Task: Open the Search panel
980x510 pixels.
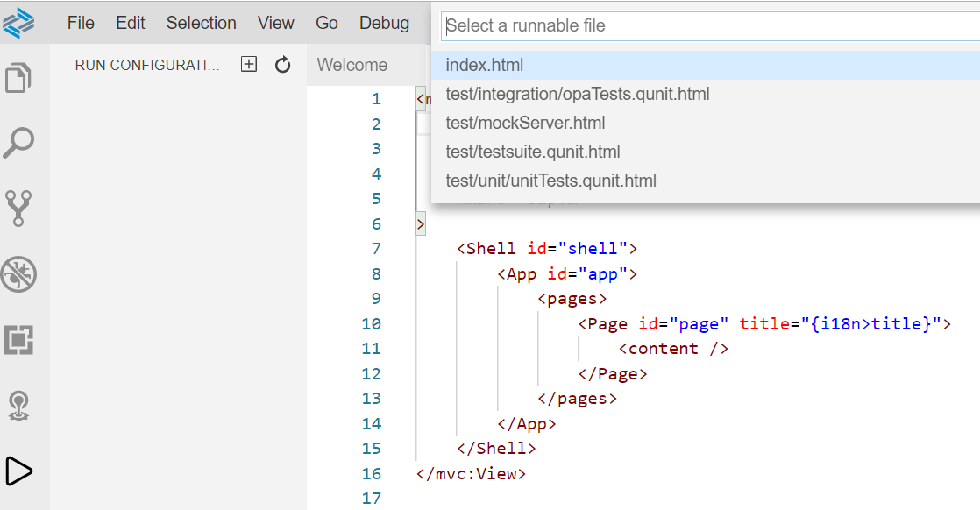Action: 19,142
